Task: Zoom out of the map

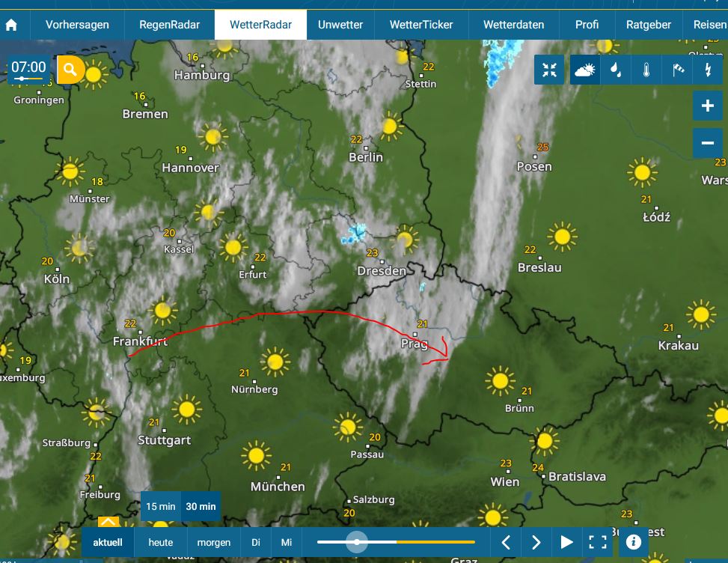Action: point(707,142)
